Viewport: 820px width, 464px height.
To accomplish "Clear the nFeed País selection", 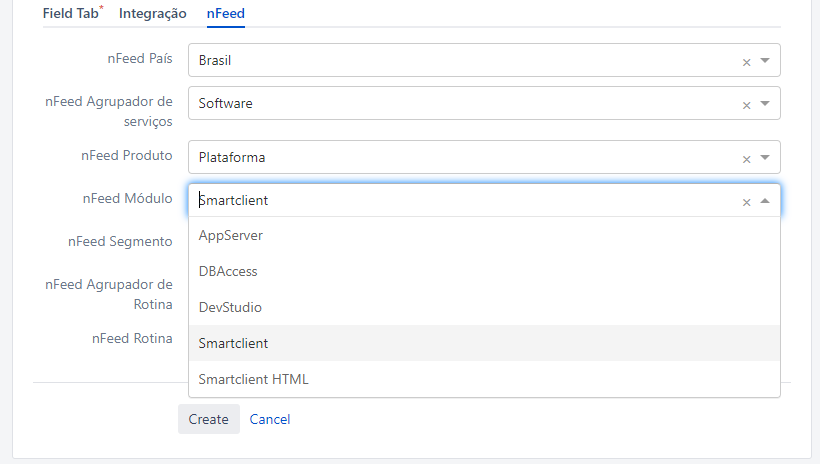I will point(746,61).
